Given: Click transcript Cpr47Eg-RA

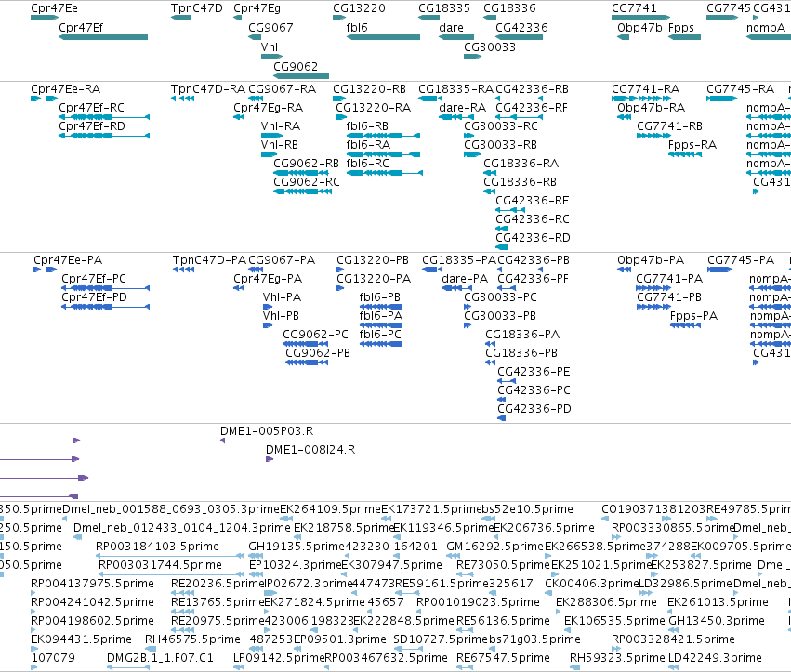Looking at the screenshot, I should (x=269, y=108).
